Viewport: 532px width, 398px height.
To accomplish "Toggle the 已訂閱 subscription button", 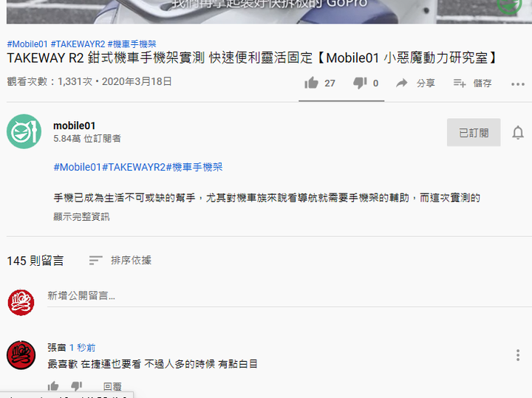I will [x=474, y=132].
